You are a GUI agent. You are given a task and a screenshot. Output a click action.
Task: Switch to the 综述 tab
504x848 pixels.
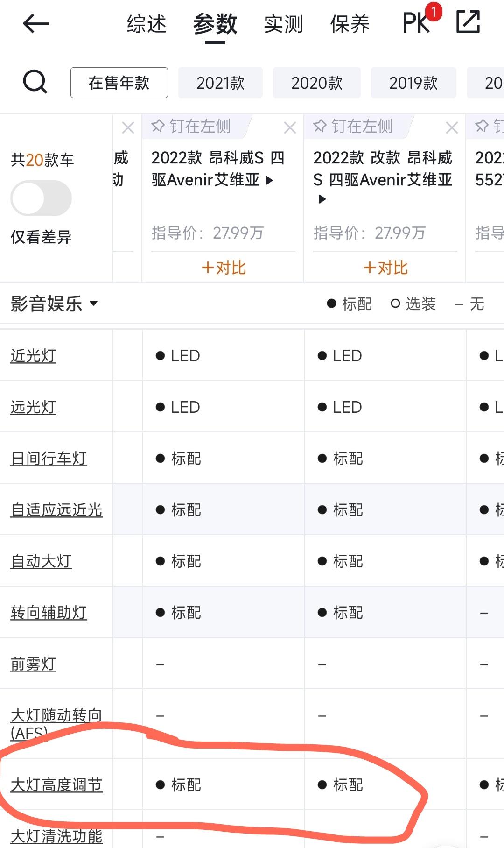click(147, 24)
